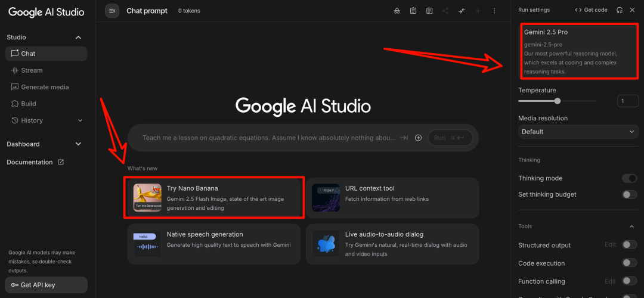This screenshot has width=644, height=298.
Task: Open Generate media from the sidebar
Action: [x=45, y=87]
